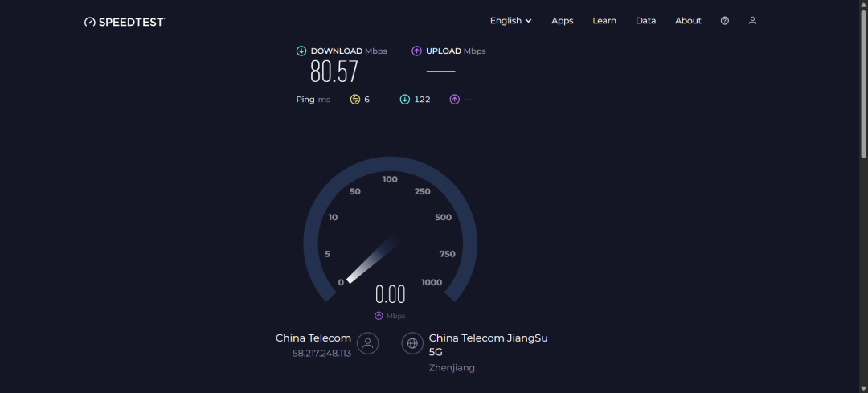Open the Learn menu
868x393 pixels.
[x=604, y=20]
